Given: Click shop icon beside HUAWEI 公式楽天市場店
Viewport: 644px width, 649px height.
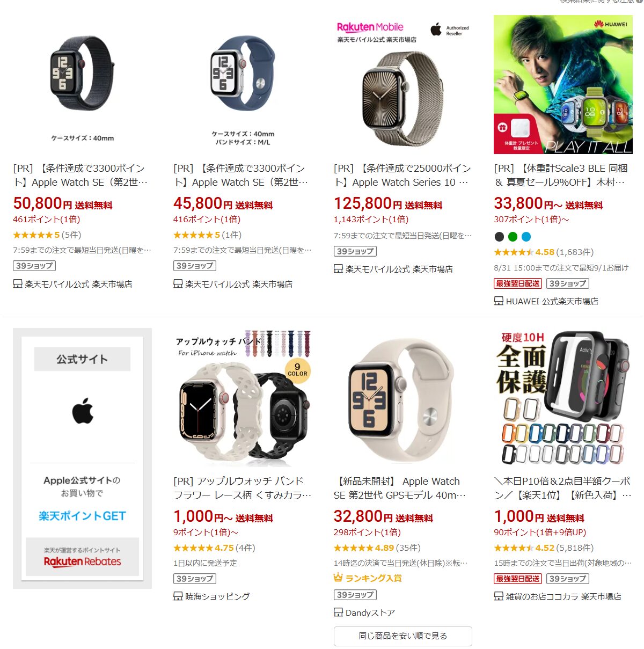Looking at the screenshot, I should click(499, 301).
